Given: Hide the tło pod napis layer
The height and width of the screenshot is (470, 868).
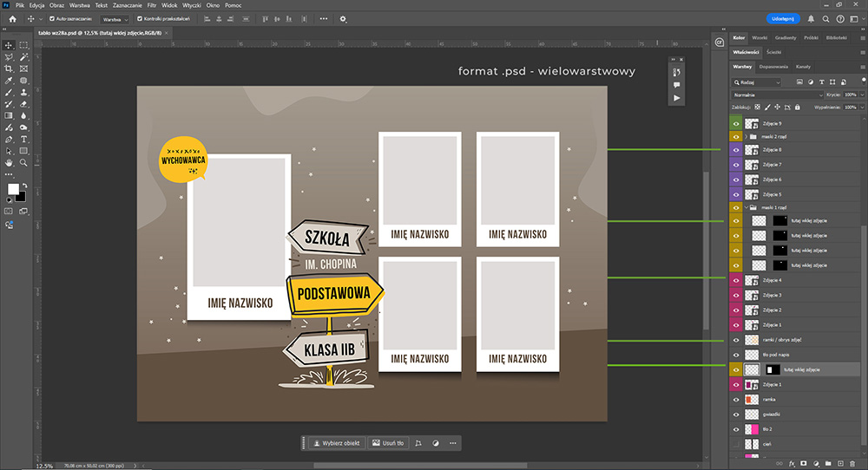Looking at the screenshot, I should click(x=736, y=355).
